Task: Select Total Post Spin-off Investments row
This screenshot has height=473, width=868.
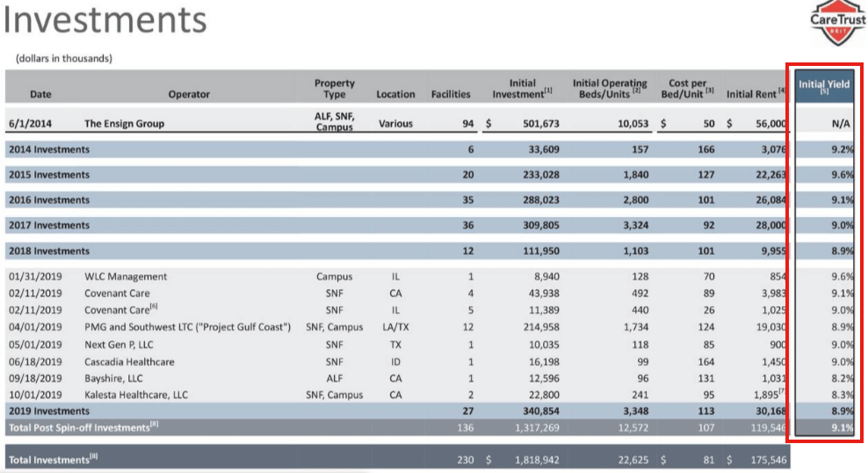Action: 397,427
